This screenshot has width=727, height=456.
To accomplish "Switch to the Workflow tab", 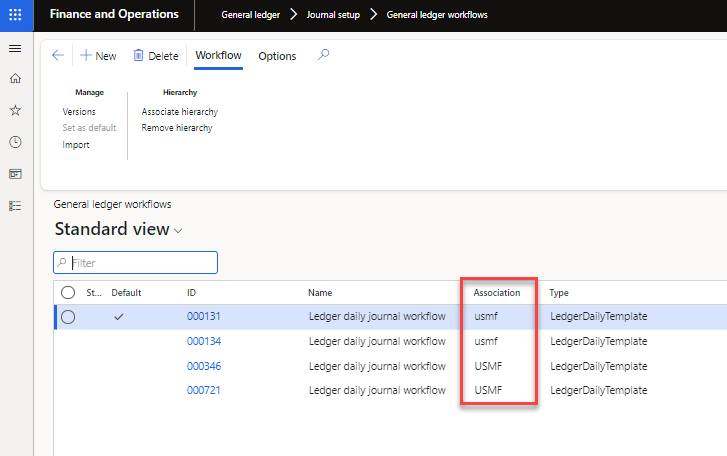I will tap(218, 56).
